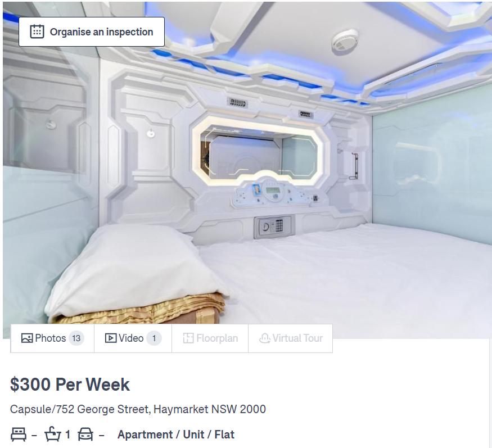Click the play icon beside Video
Image resolution: width=492 pixels, height=448 pixels.
[x=111, y=338]
